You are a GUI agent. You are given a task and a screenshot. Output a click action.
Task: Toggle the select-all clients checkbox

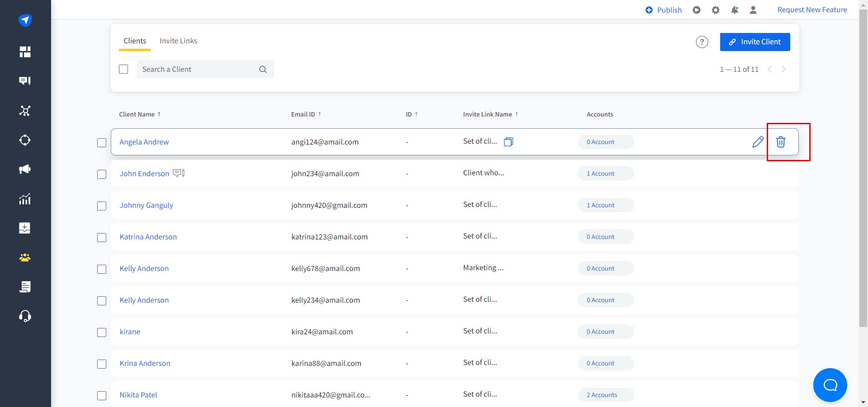tap(123, 69)
